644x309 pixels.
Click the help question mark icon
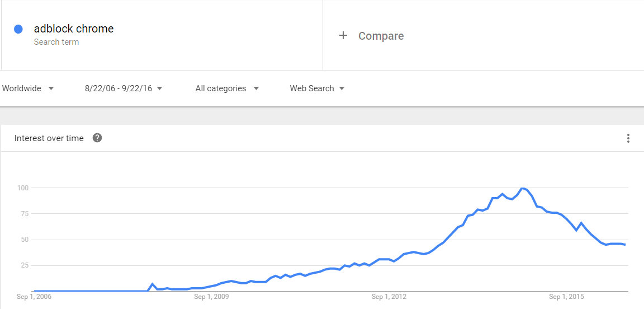coord(97,138)
